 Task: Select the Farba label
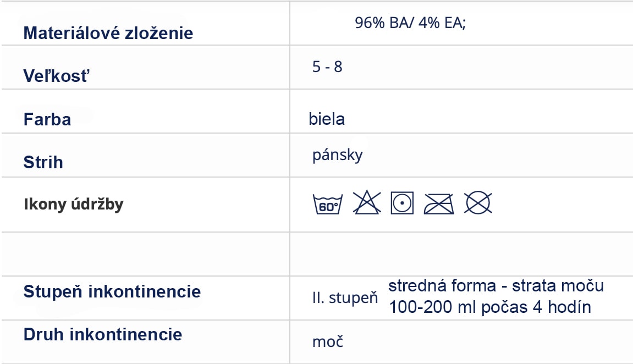pos(47,119)
